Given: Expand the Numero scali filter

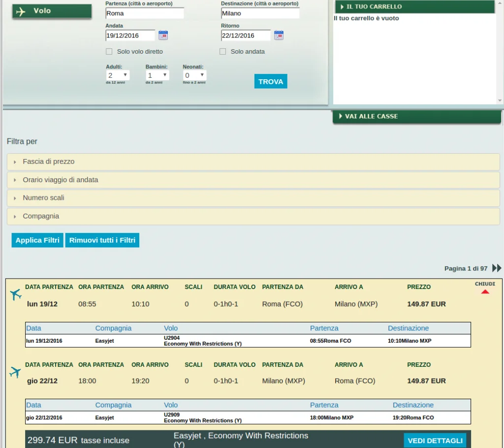Looking at the screenshot, I should click(253, 198).
